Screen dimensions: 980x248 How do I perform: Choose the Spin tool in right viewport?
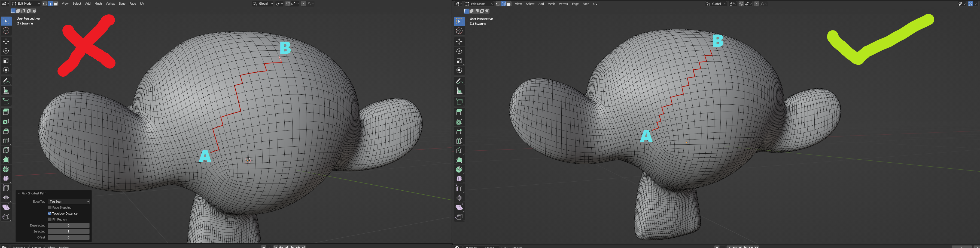point(459,169)
